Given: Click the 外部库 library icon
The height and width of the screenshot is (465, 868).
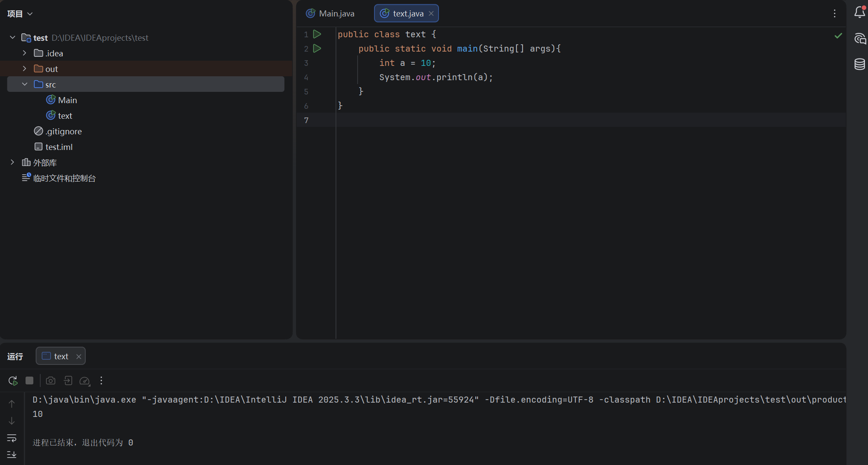Looking at the screenshot, I should [26, 163].
